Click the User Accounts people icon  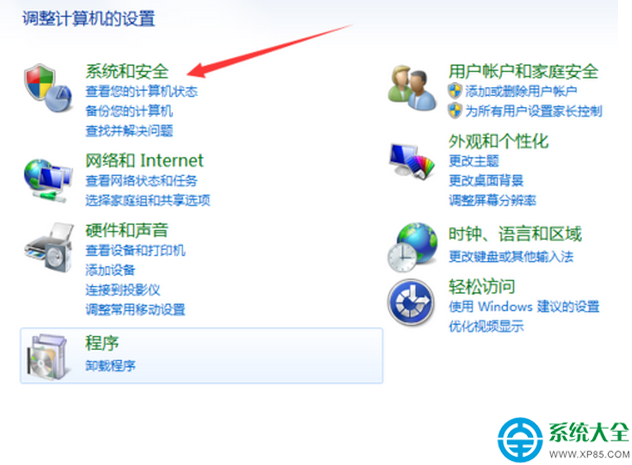[412, 88]
